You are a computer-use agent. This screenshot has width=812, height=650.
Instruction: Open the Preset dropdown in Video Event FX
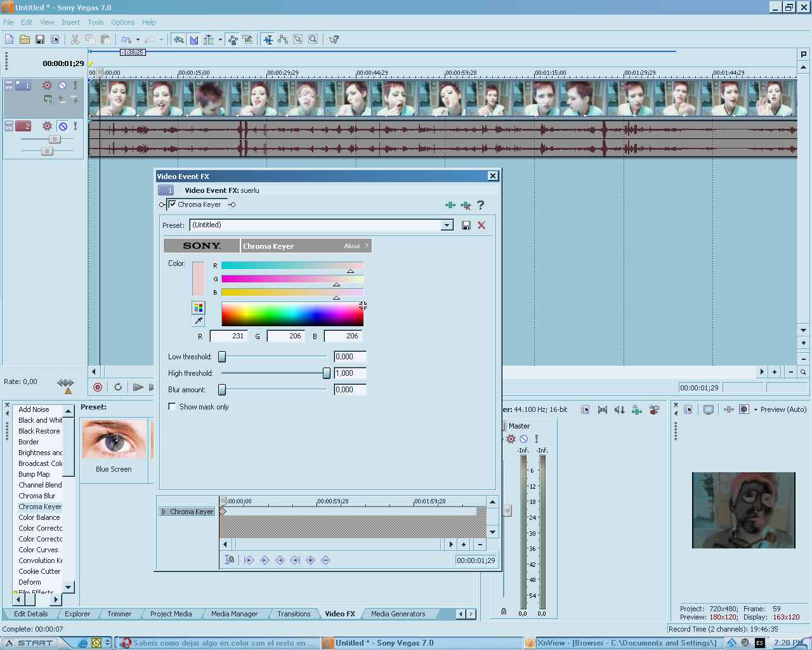(x=447, y=225)
